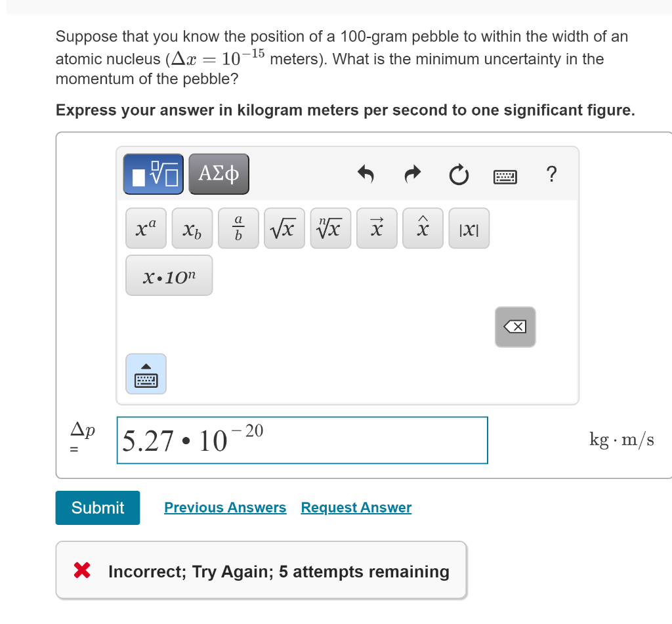Open Previous Answers
Viewport: 672px width, 624px height.
click(225, 507)
